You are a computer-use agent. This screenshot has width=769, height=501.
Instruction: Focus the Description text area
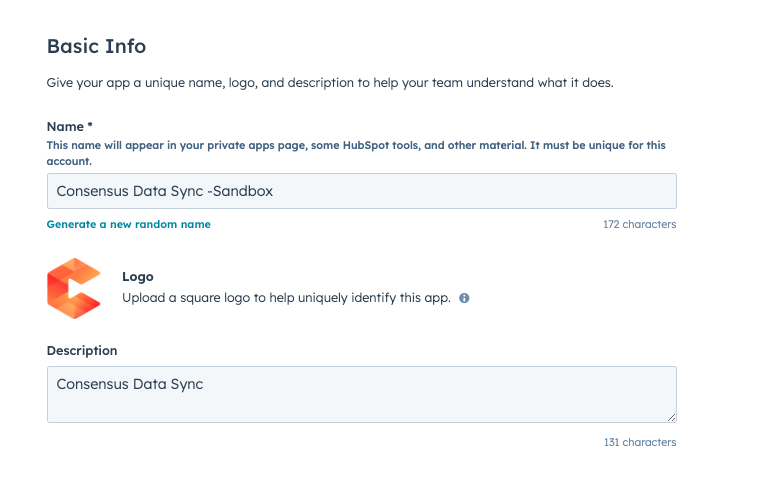361,394
